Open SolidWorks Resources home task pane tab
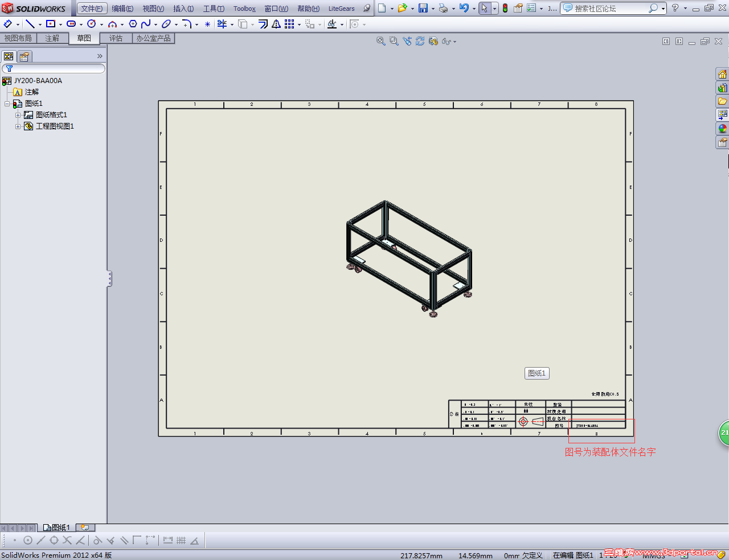Screen dimensions: 729x560 coord(722,74)
